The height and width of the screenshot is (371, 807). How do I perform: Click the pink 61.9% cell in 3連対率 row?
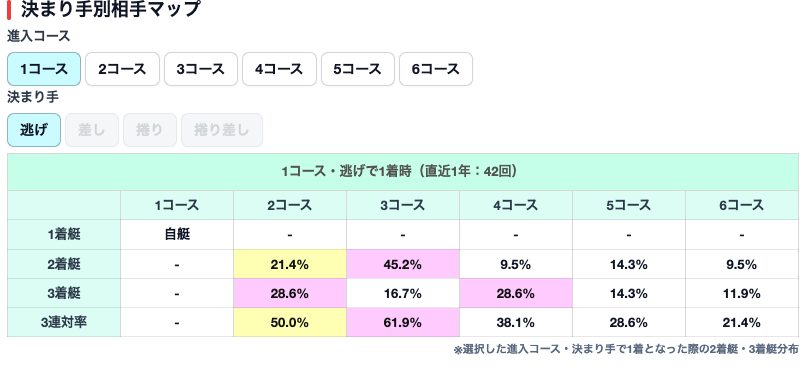coord(403,323)
